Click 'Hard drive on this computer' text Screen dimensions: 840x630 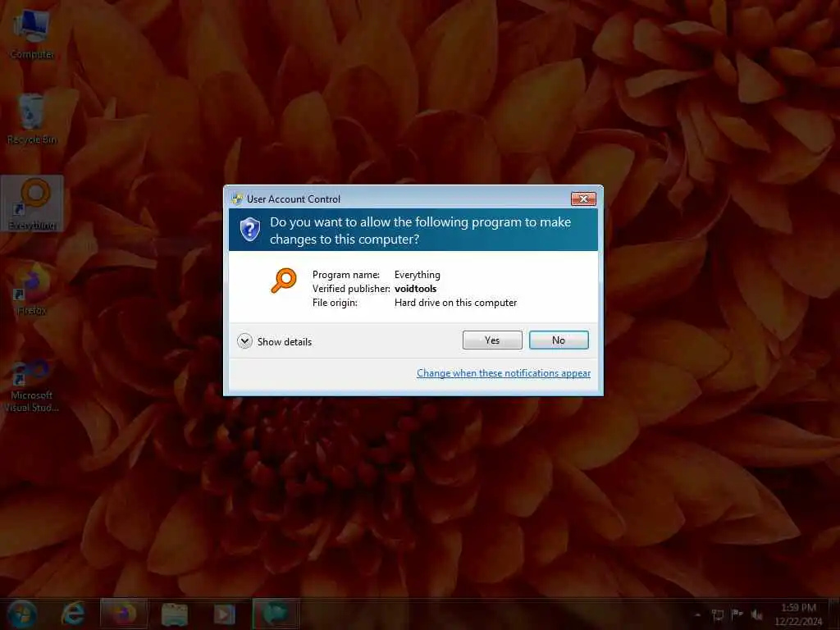tap(455, 303)
